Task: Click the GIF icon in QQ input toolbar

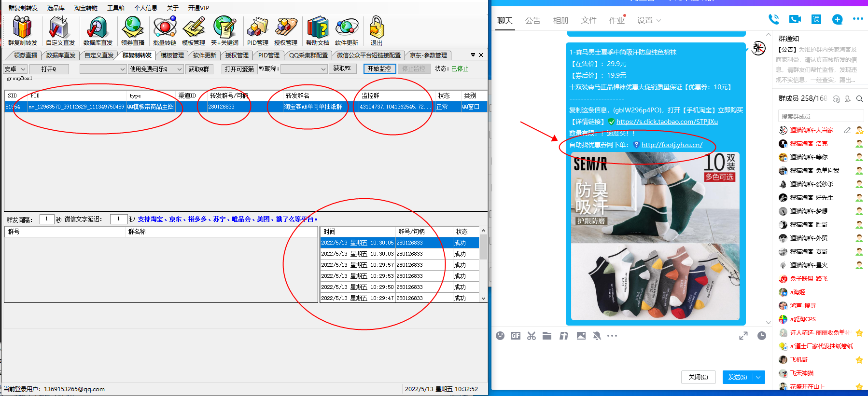Action: coord(516,336)
